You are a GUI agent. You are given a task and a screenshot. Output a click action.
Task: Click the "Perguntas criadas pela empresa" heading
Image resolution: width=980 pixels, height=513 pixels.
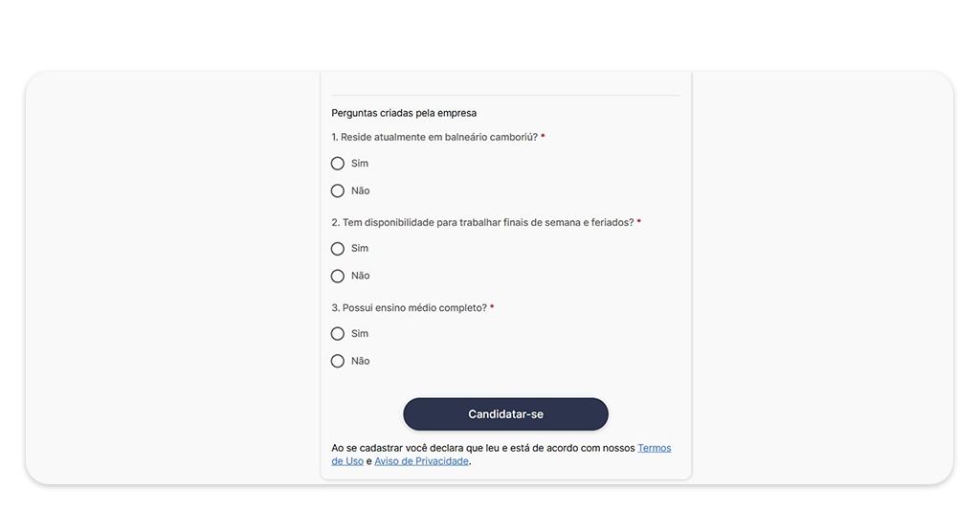click(404, 113)
